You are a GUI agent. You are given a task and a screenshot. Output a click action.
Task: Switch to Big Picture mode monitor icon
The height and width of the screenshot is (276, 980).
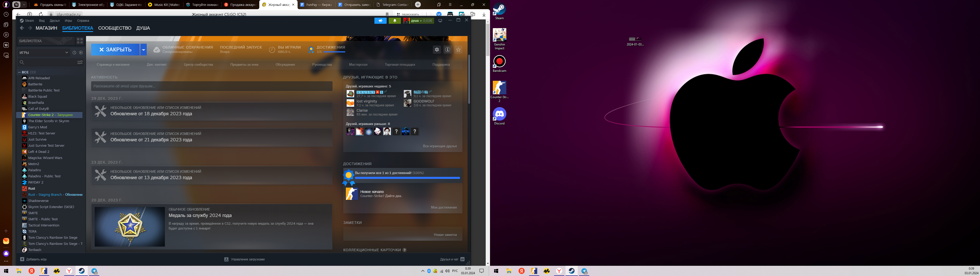coord(440,21)
